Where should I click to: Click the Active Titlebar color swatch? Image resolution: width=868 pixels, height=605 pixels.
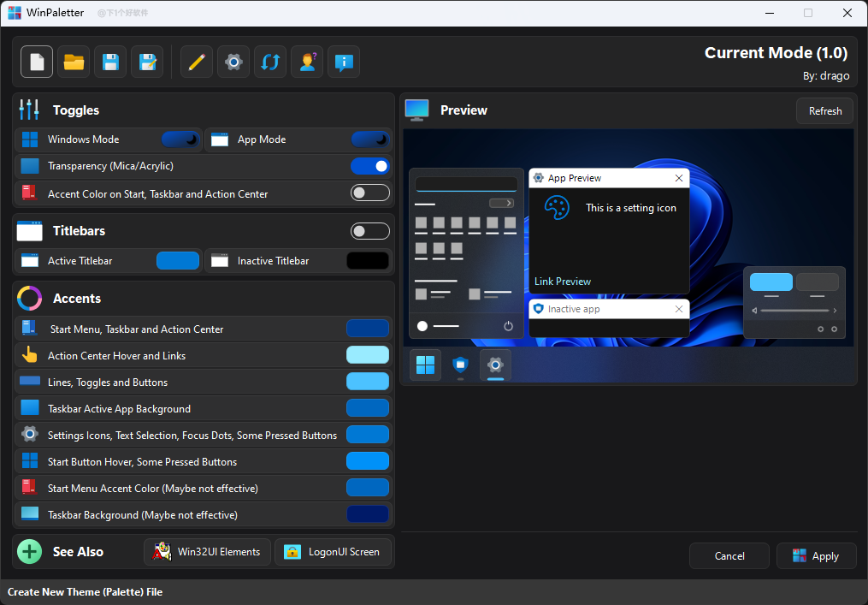tap(178, 261)
